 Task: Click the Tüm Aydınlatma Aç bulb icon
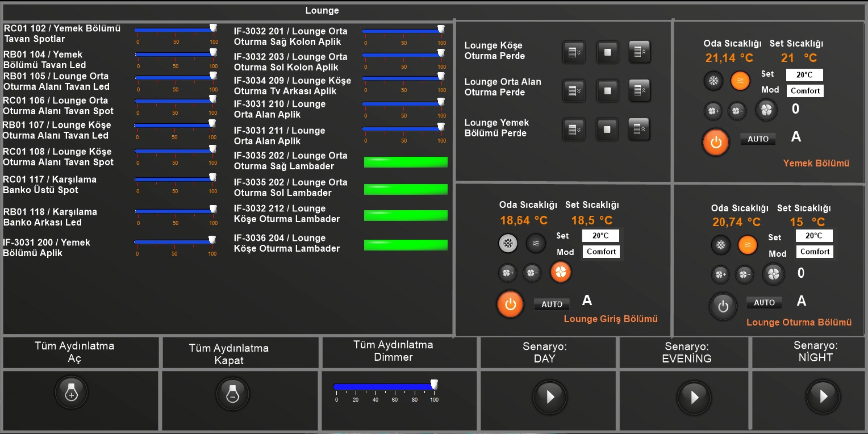72,393
